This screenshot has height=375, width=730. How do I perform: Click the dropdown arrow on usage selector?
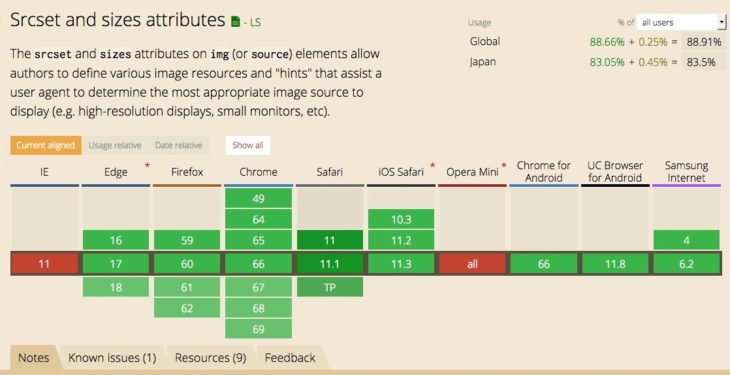pos(722,22)
